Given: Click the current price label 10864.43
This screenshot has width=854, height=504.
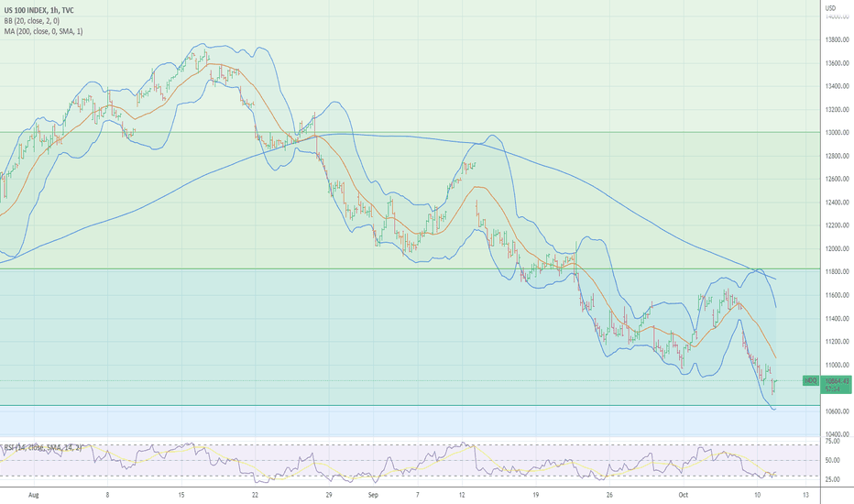Looking at the screenshot, I should [838, 381].
